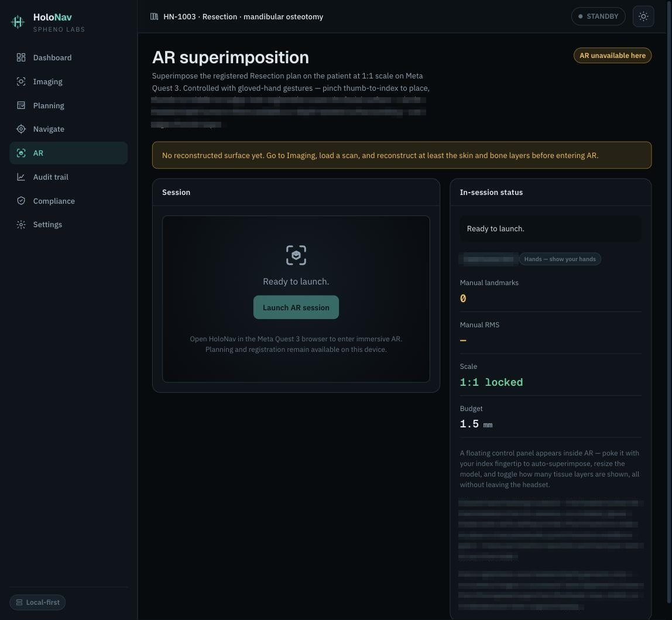This screenshot has height=620, width=672.
Task: Click the AR unavailable here badge
Action: click(612, 55)
